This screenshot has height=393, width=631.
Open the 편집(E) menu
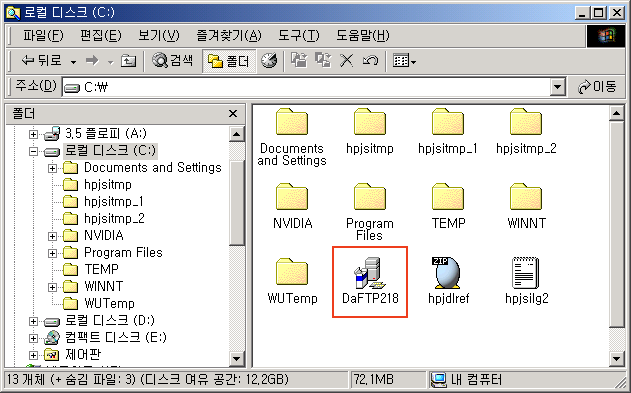[x=101, y=36]
